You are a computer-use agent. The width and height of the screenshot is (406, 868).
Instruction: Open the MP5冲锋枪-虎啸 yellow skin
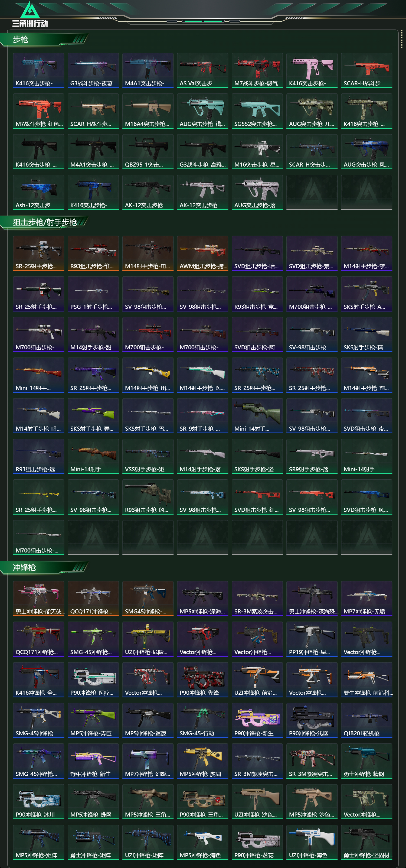(x=203, y=761)
